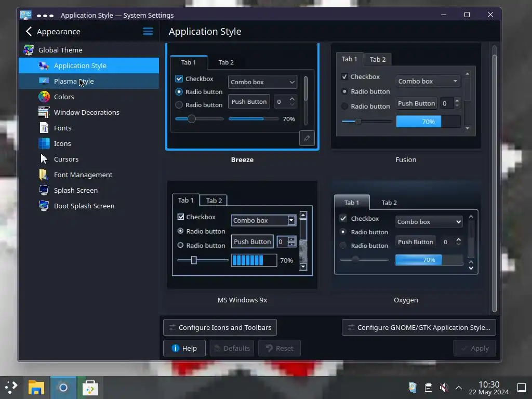Image resolution: width=532 pixels, height=399 pixels.
Task: Click the Window Decorations icon
Action: tap(44, 112)
